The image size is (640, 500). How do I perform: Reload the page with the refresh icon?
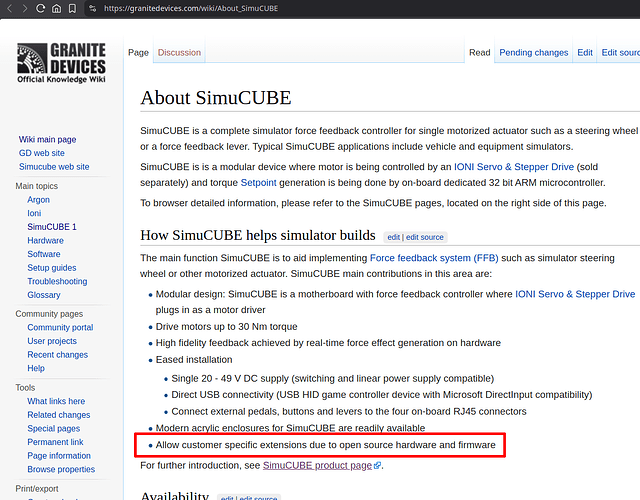coord(40,8)
